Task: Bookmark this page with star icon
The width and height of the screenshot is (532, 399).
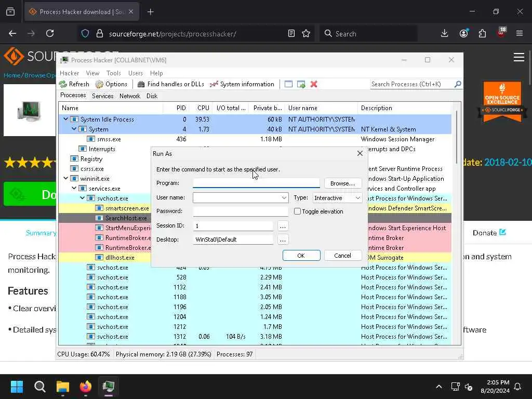Action: 306,33
